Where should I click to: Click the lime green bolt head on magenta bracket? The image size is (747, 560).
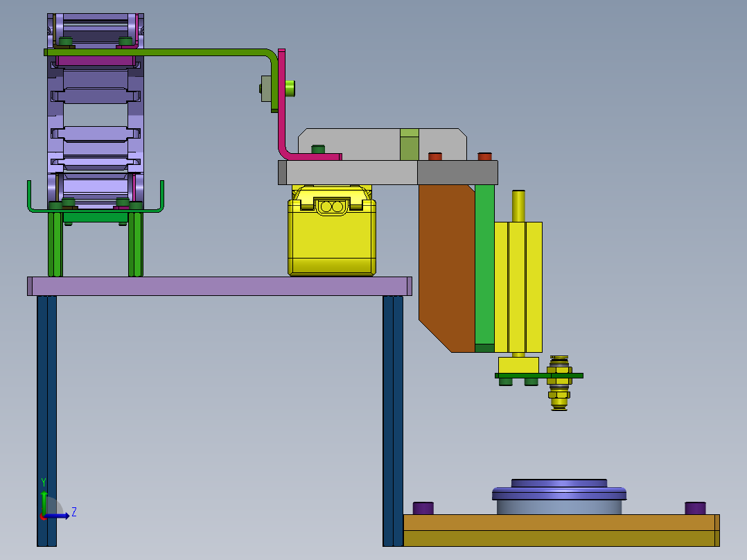[290, 88]
